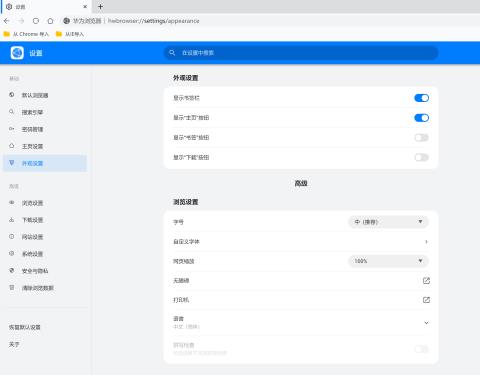
Task: Click the 系统设置 gear icon
Action: click(x=12, y=254)
